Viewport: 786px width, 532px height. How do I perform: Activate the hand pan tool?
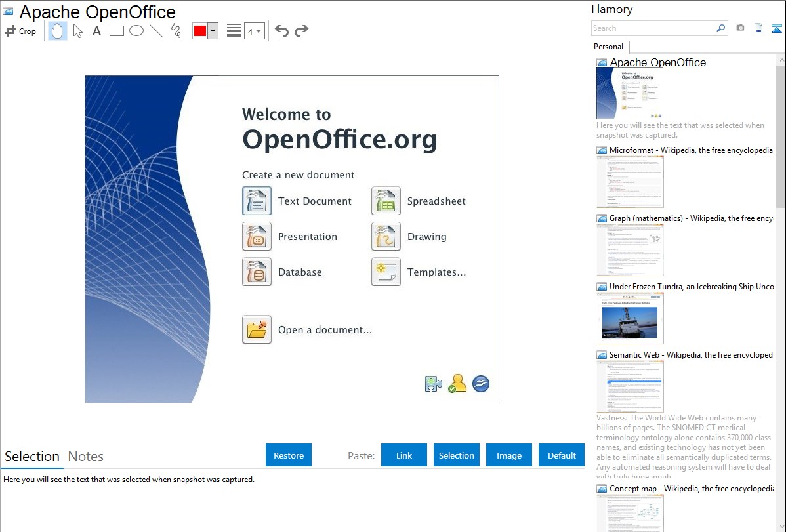(57, 31)
